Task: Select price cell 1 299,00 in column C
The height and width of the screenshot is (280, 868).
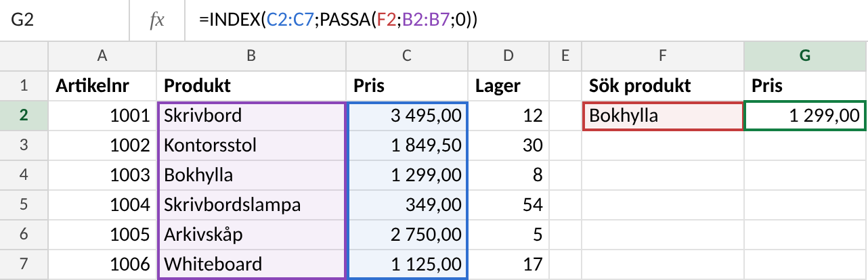Action: pos(407,174)
